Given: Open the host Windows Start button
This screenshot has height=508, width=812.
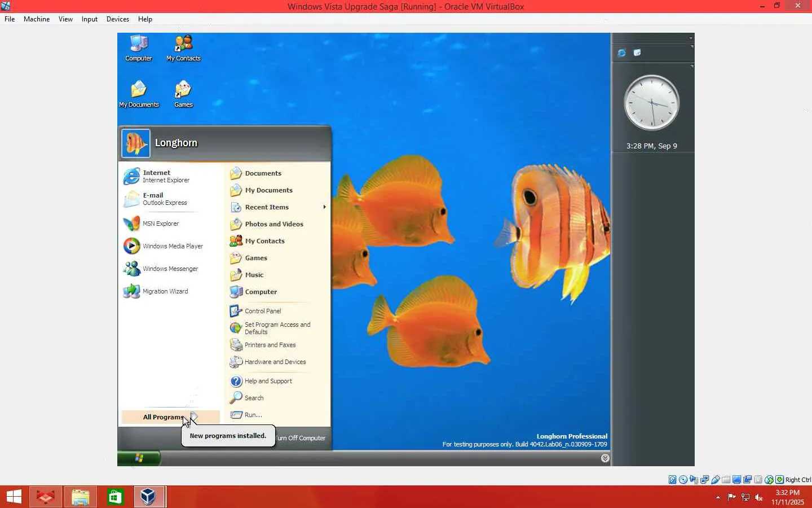Looking at the screenshot, I should pos(14,497).
